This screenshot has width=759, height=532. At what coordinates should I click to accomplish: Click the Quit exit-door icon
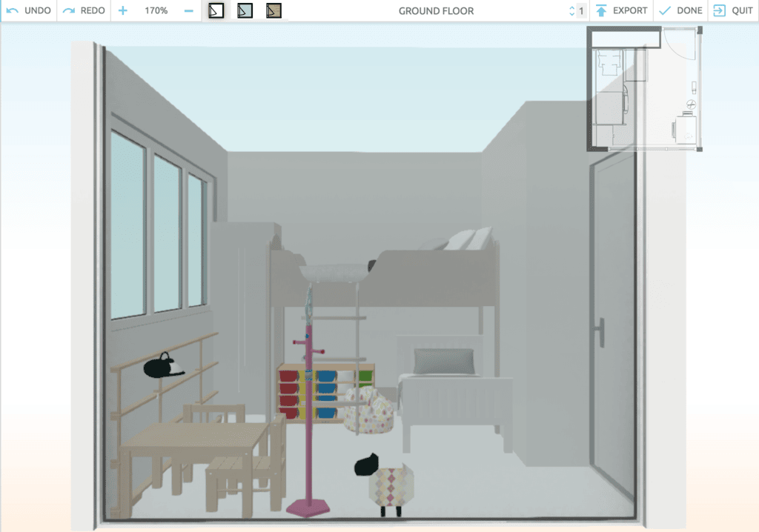(719, 11)
